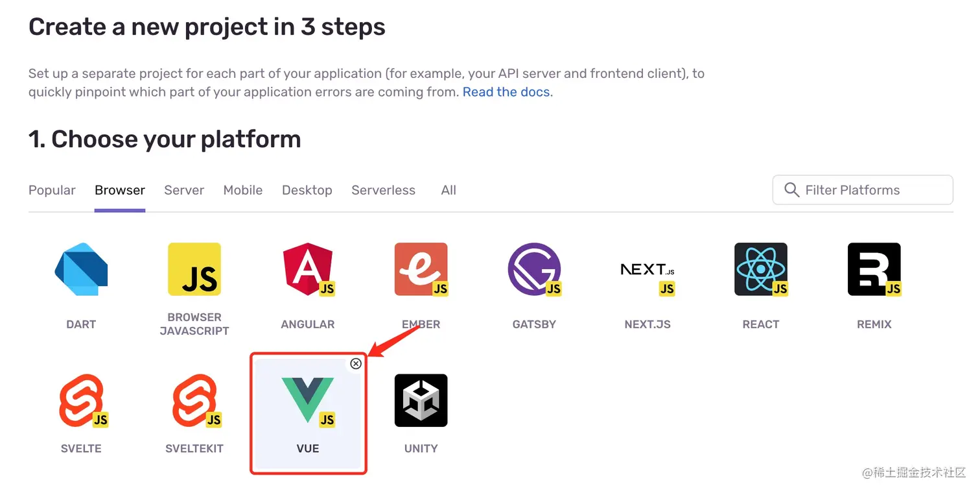The height and width of the screenshot is (493, 980).
Task: Select the Angular platform icon
Action: tap(307, 269)
